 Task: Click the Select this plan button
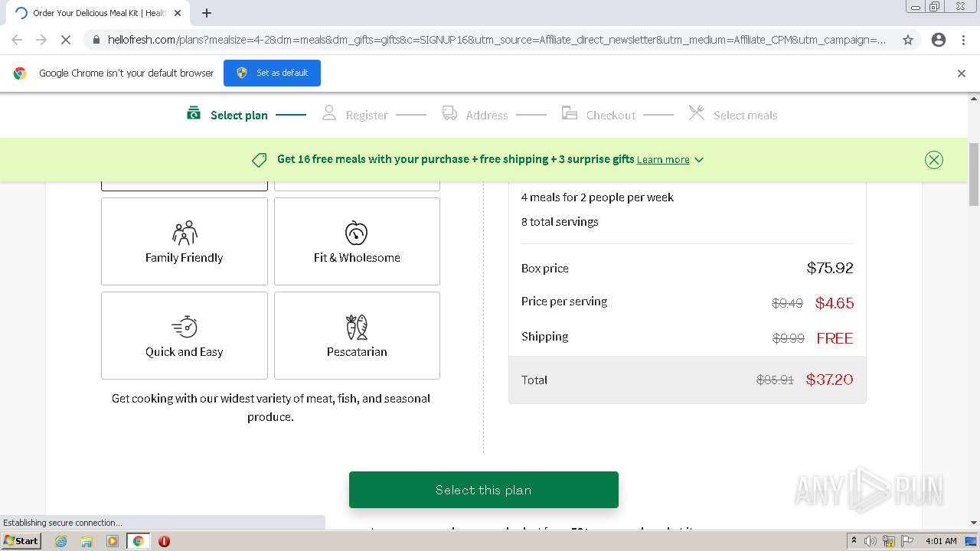click(x=484, y=490)
